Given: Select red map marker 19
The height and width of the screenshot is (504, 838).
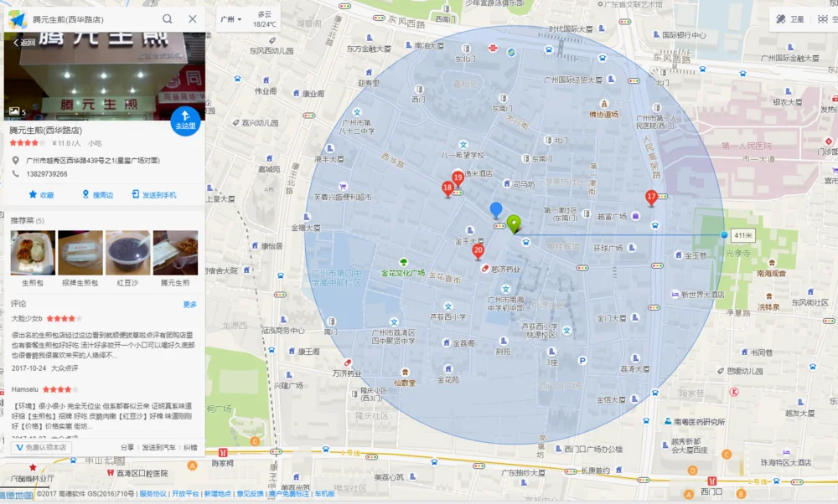Looking at the screenshot, I should point(458,177).
